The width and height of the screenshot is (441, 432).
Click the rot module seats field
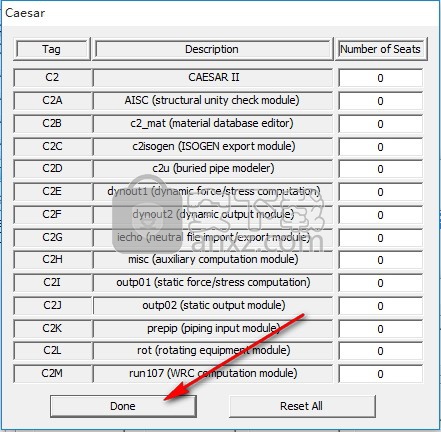[x=380, y=351]
